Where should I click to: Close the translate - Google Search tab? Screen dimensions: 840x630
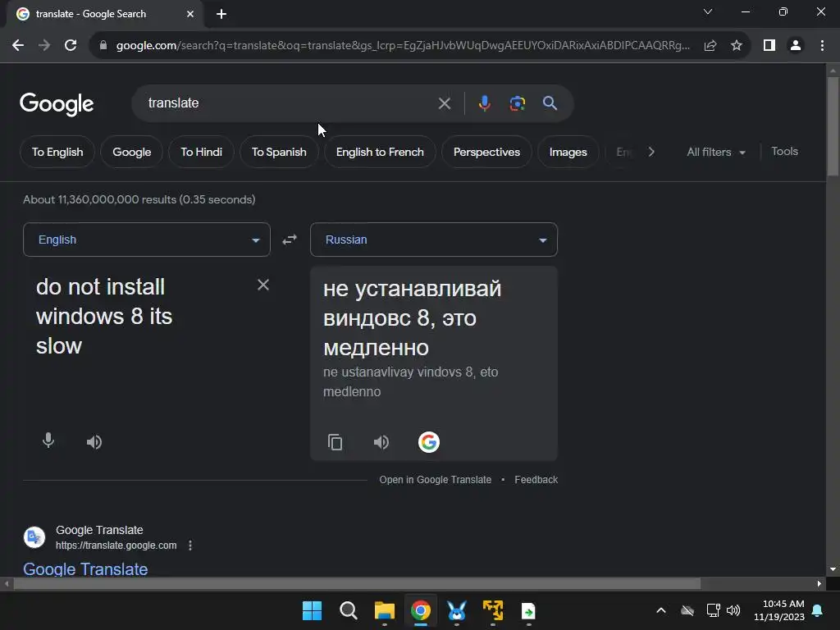[190, 14]
